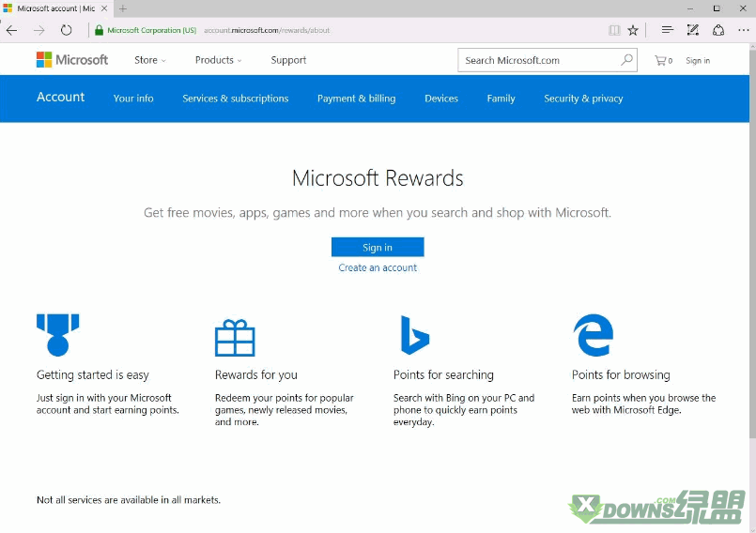Add page to favorites with star icon
Image resolution: width=756 pixels, height=533 pixels.
pyautogui.click(x=633, y=30)
